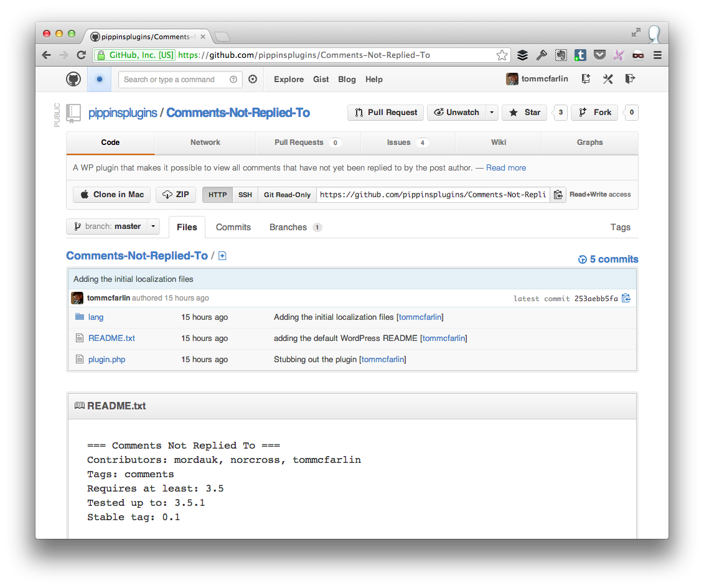Viewport: 704px width, 588px height.
Task: Open the Read more link
Action: [x=506, y=167]
